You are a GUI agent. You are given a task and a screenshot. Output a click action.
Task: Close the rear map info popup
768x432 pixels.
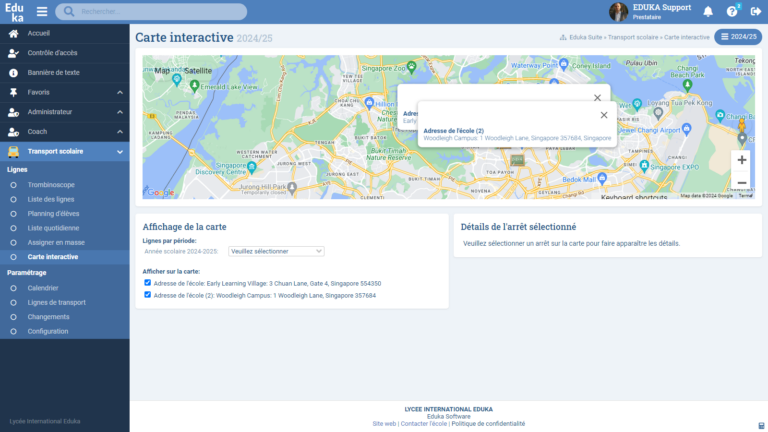tap(597, 98)
